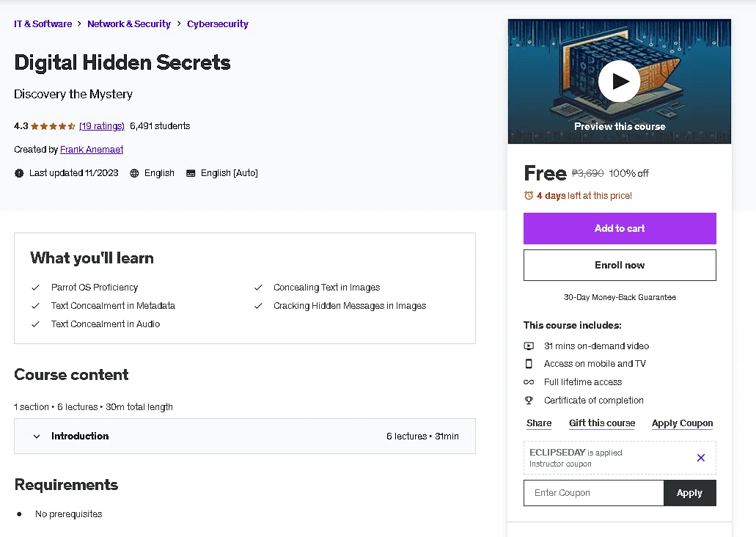Click the last updated badge icon

tap(19, 173)
